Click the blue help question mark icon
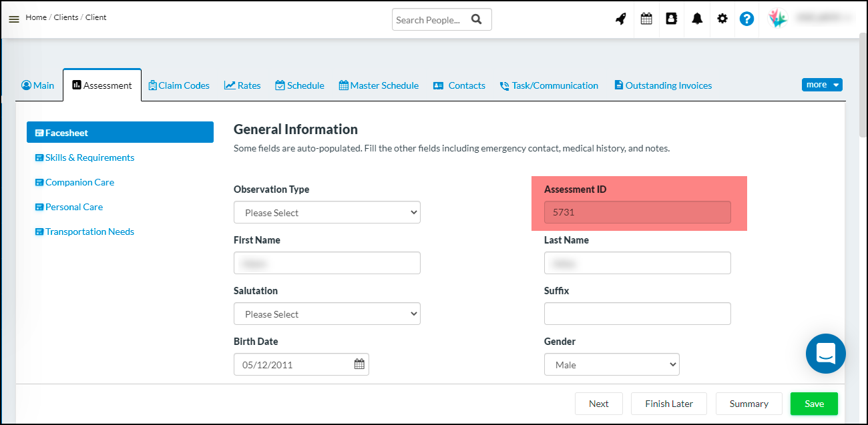 click(x=747, y=19)
